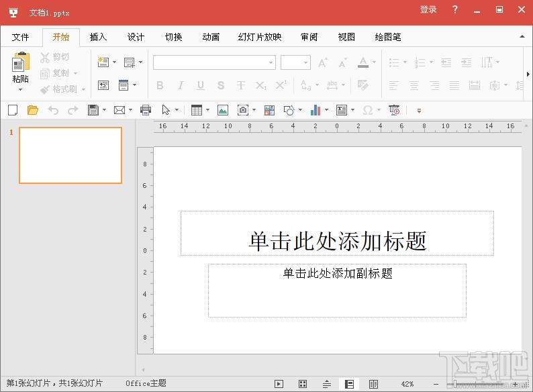Click the photo album icon

pos(269,110)
